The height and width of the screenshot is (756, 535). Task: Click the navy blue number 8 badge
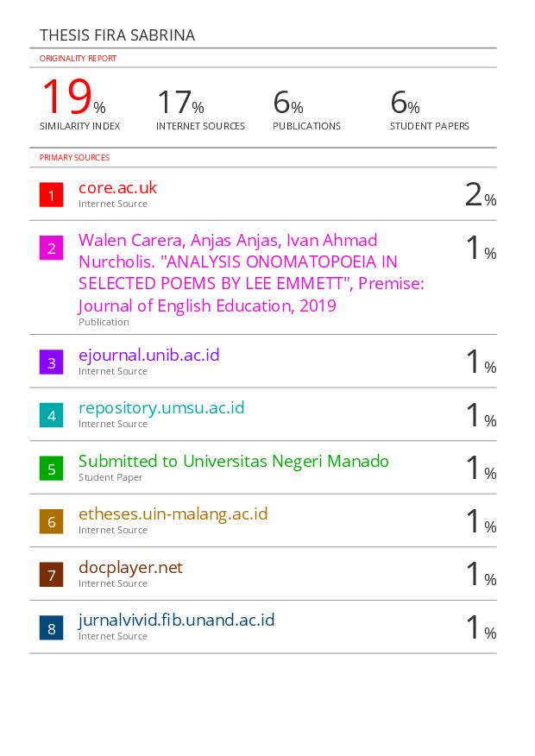pyautogui.click(x=51, y=627)
